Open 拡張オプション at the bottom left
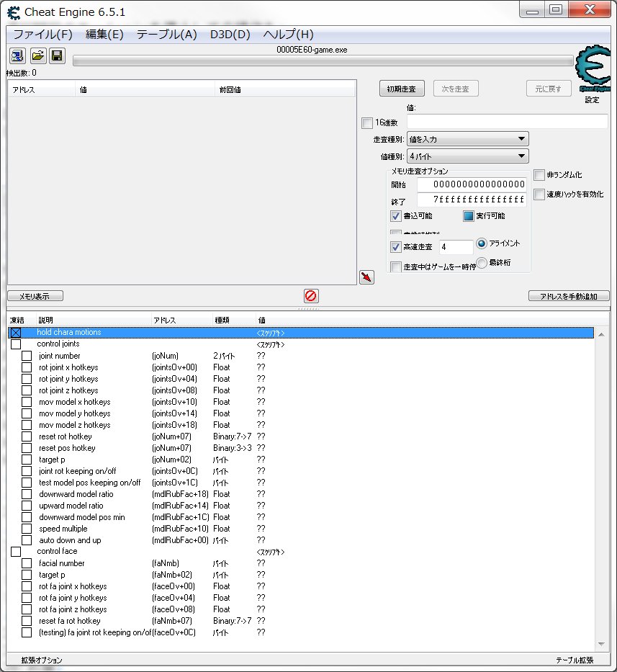 coord(42,660)
